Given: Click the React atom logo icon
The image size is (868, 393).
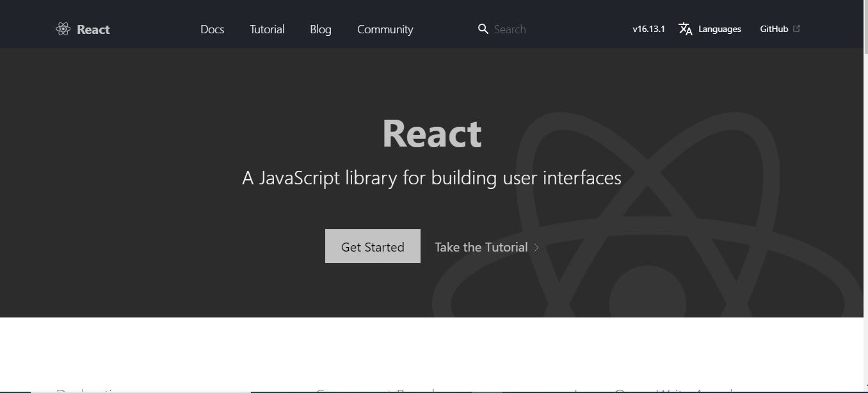Looking at the screenshot, I should point(63,29).
